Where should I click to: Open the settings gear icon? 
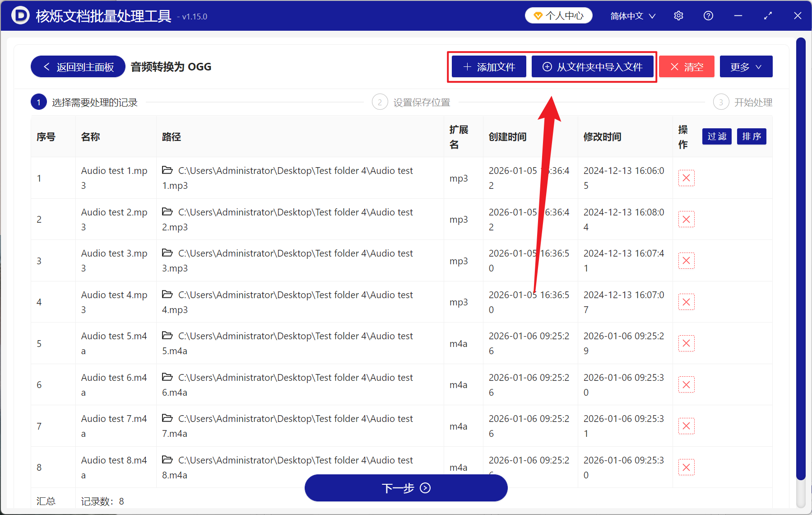pos(678,15)
